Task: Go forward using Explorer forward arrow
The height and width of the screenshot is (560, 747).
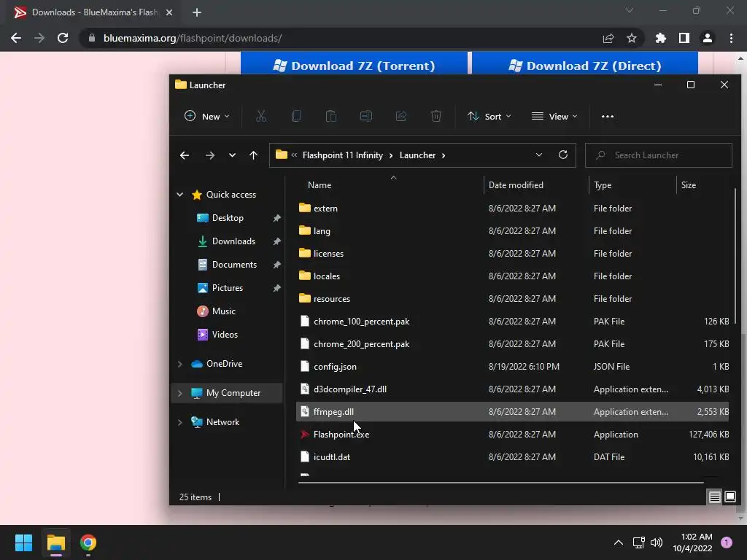Action: (x=210, y=155)
